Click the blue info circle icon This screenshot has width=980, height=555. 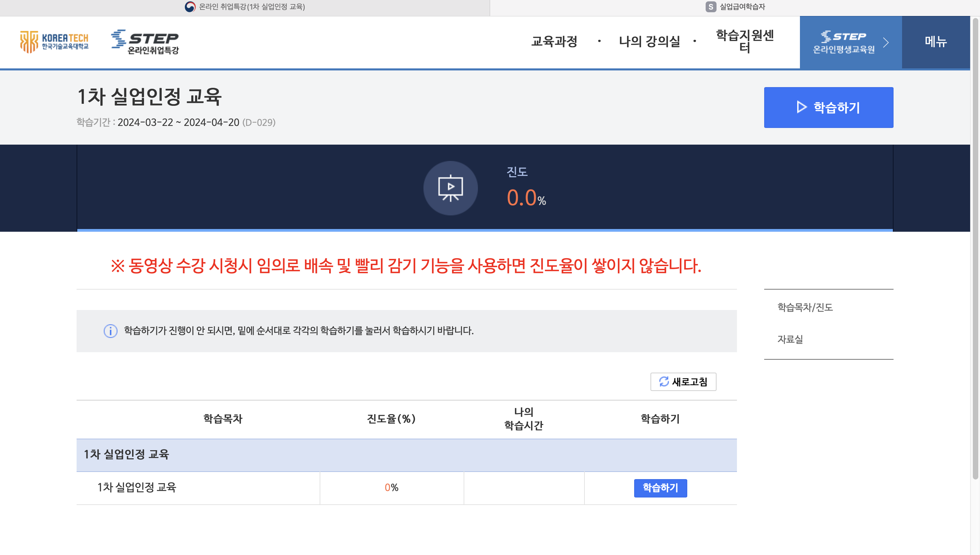111,331
